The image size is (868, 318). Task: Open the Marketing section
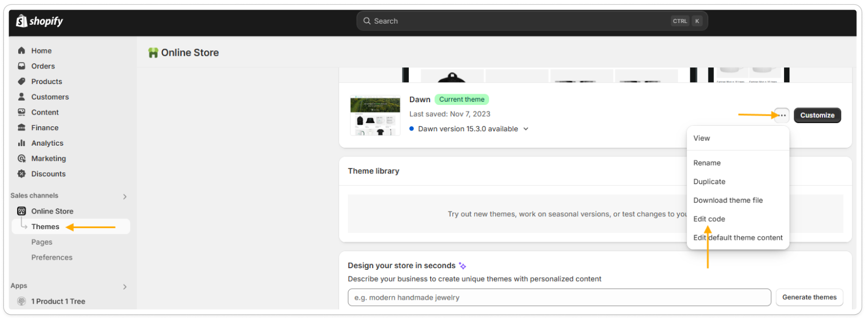tap(48, 158)
